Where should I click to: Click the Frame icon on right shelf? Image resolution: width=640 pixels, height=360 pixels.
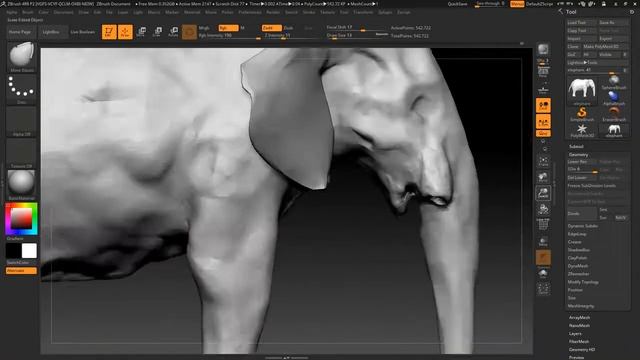click(543, 161)
